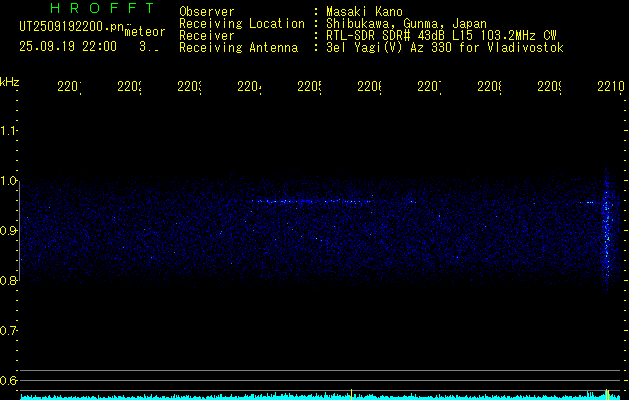The image size is (629, 400).
Task: Click the bright vertical meteor echo near 2210
Action: [x=607, y=231]
